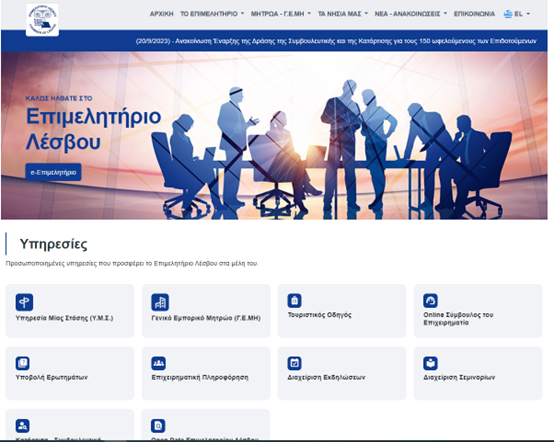Click the e-Επιμελητήριο button
The height and width of the screenshot is (442, 554).
53,172
